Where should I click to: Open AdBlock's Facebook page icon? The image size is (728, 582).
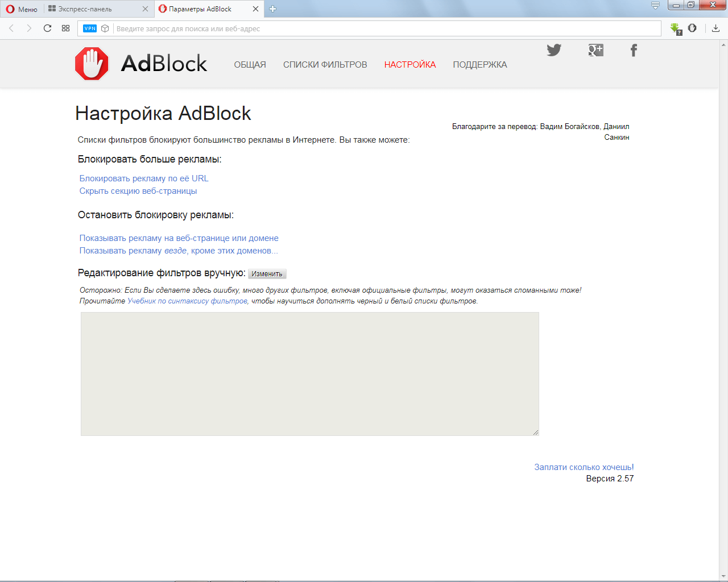click(x=634, y=50)
